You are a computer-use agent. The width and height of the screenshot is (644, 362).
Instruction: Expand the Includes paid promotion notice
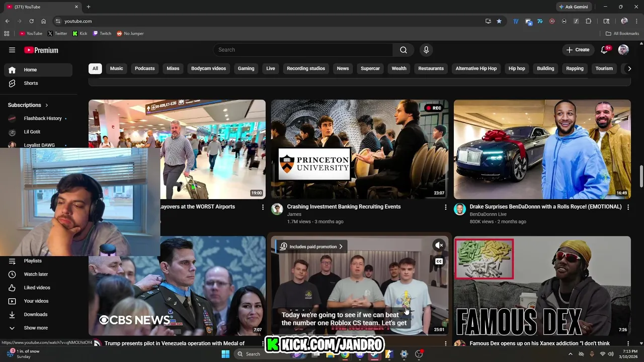point(311,246)
